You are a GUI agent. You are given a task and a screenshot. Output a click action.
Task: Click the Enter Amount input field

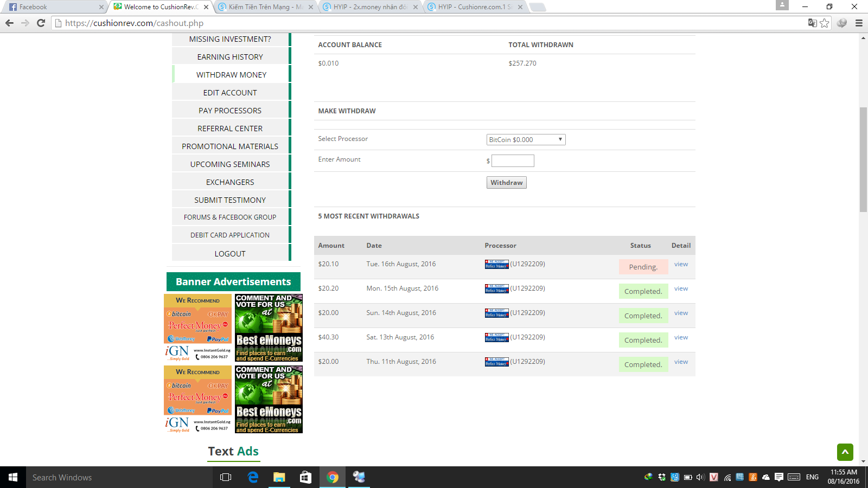[513, 160]
